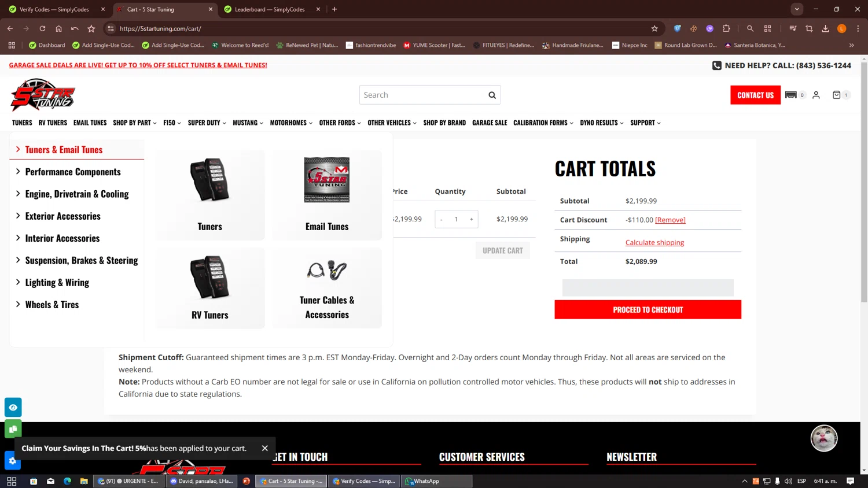Click Calculate shipping link

pyautogui.click(x=654, y=242)
